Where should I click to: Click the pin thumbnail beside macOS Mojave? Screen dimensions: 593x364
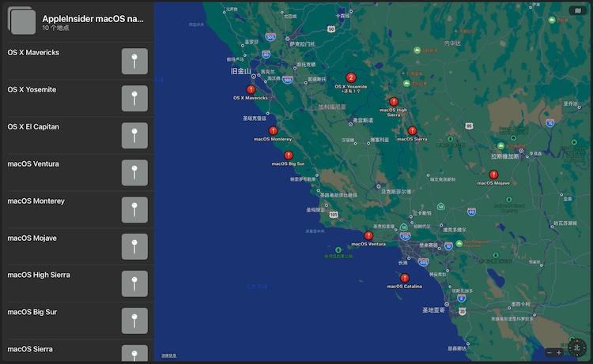click(x=134, y=246)
